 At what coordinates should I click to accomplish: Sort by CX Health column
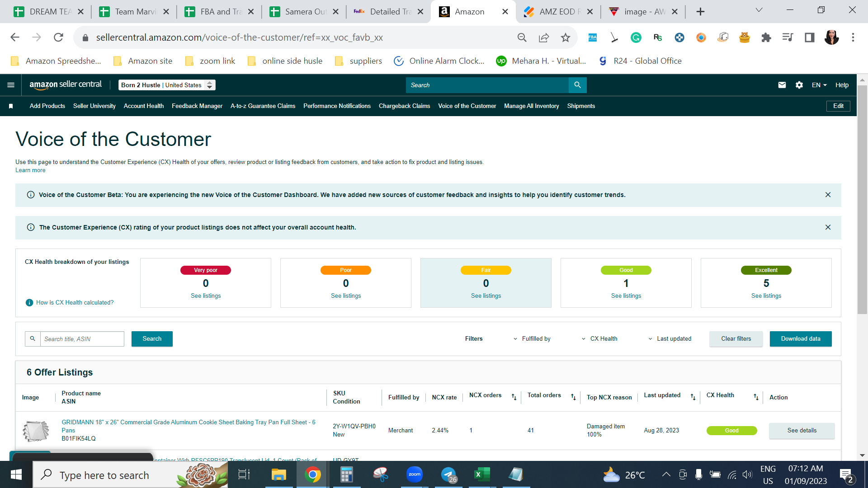(x=756, y=397)
